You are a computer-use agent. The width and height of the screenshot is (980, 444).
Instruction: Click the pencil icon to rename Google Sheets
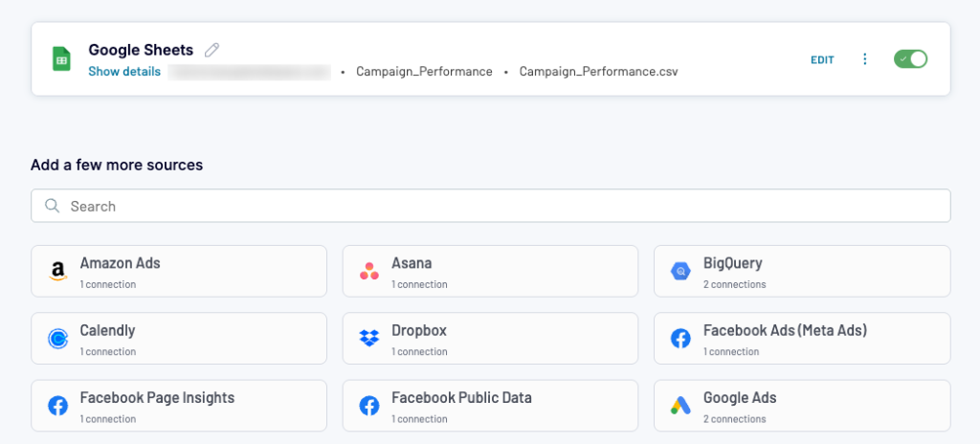pyautogui.click(x=212, y=50)
